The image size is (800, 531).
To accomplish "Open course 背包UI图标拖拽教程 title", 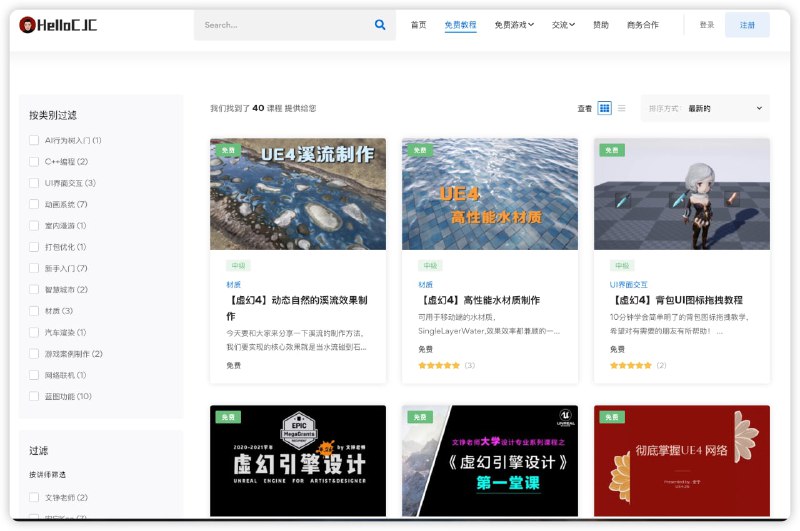I will click(x=676, y=300).
